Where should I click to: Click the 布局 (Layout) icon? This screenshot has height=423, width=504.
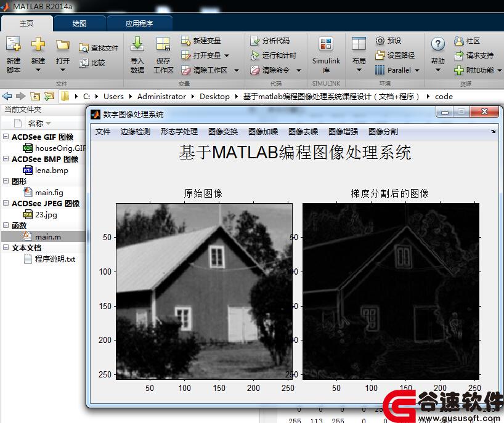click(359, 44)
